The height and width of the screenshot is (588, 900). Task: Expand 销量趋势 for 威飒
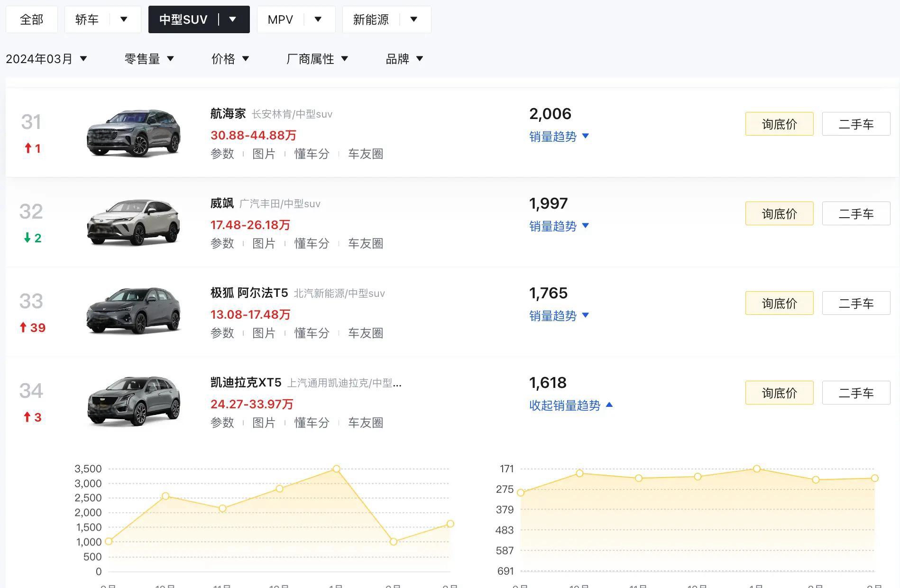[559, 226]
